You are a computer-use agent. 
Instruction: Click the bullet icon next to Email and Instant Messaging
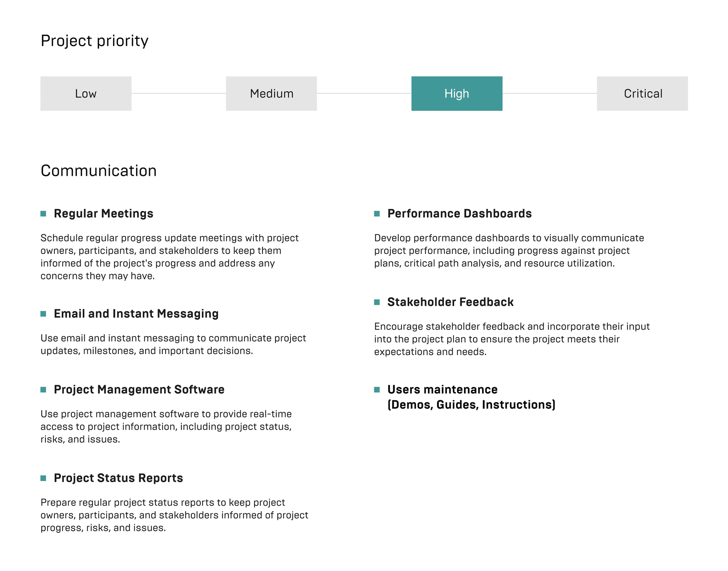[x=43, y=314]
